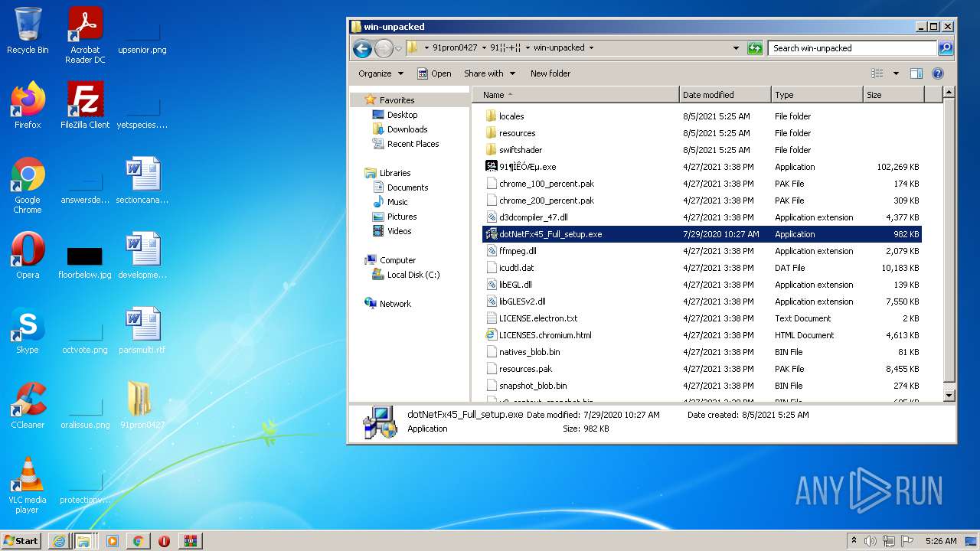Refresh the win-unpacked folder view
The width and height of the screenshot is (980, 551).
coord(755,48)
